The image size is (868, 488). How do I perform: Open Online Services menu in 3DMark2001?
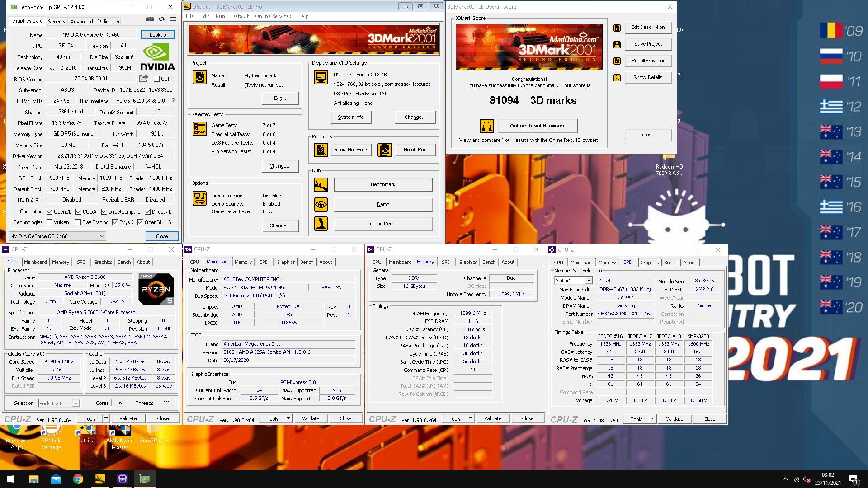(273, 16)
